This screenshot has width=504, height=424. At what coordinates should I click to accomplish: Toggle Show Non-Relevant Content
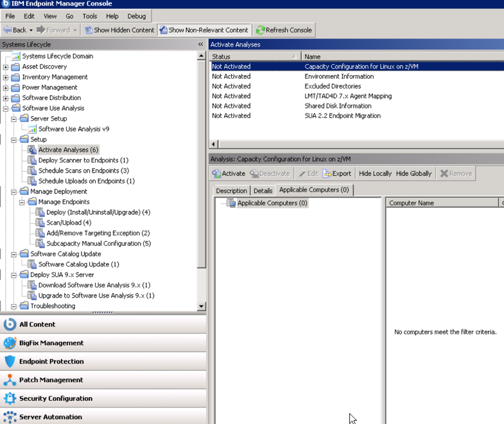coord(203,30)
